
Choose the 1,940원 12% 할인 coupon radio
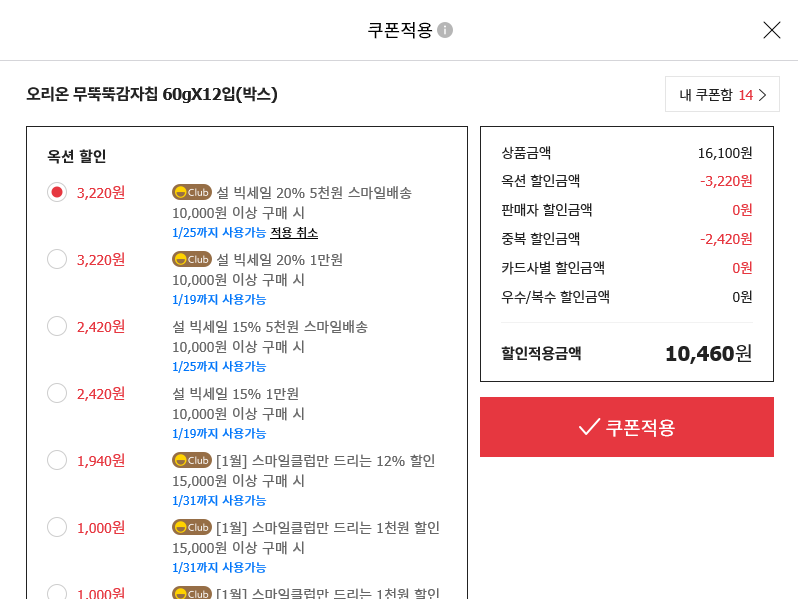click(x=57, y=460)
